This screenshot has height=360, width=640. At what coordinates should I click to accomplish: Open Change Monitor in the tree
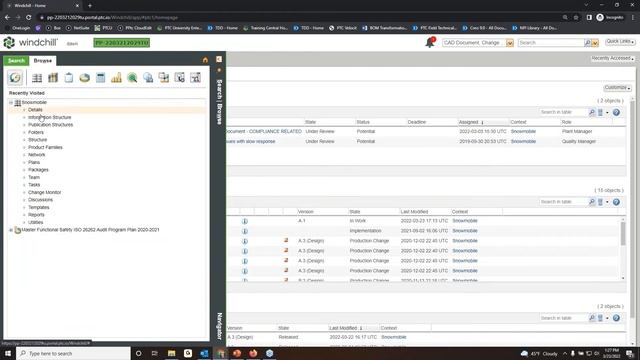coord(44,192)
